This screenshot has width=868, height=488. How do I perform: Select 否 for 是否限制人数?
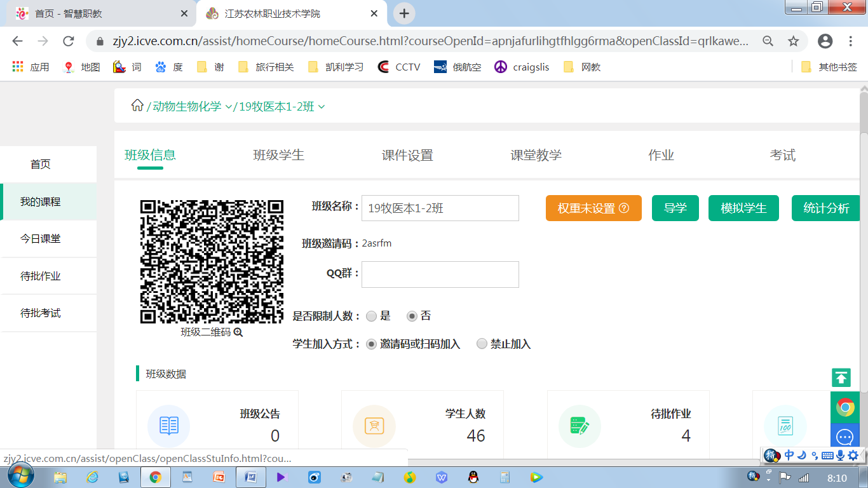tap(412, 316)
